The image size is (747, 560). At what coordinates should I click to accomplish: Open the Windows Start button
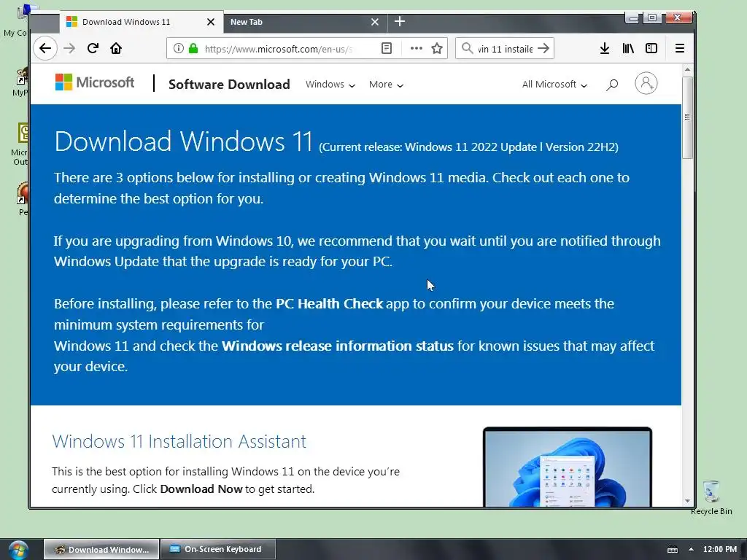pos(18,550)
